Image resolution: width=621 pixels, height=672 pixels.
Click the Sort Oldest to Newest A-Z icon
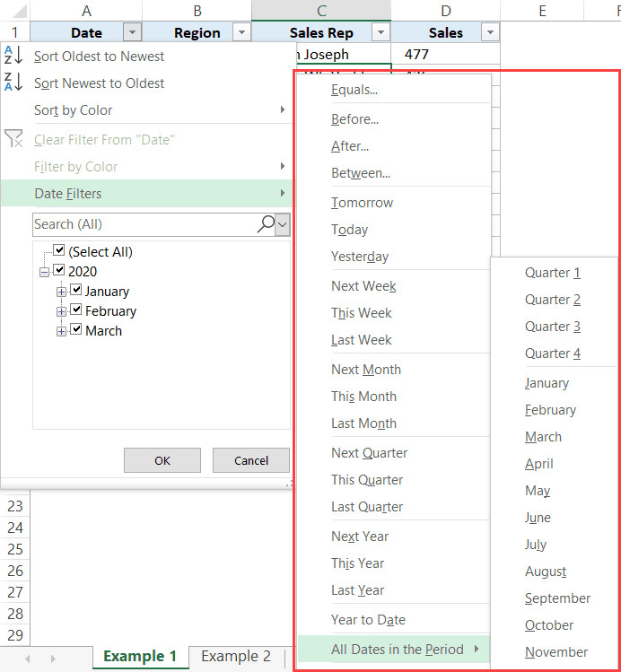point(13,56)
